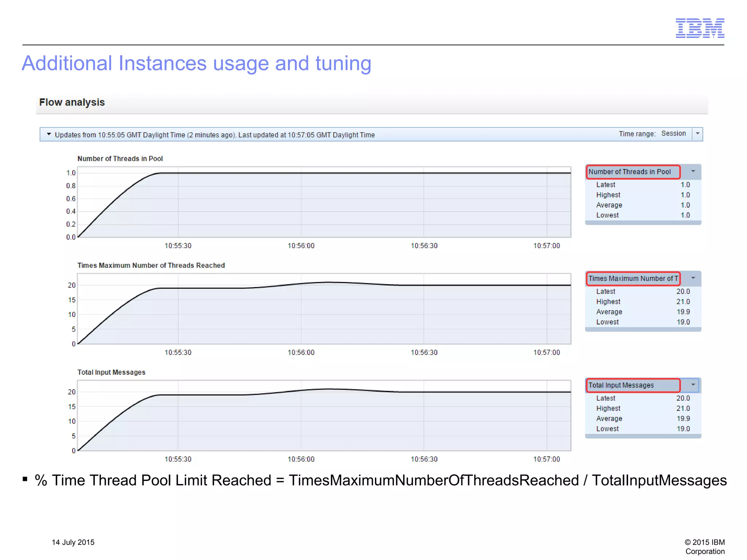Screen dimensions: 747x560
Task: Click Total Input Messages chart title
Action: point(111,372)
